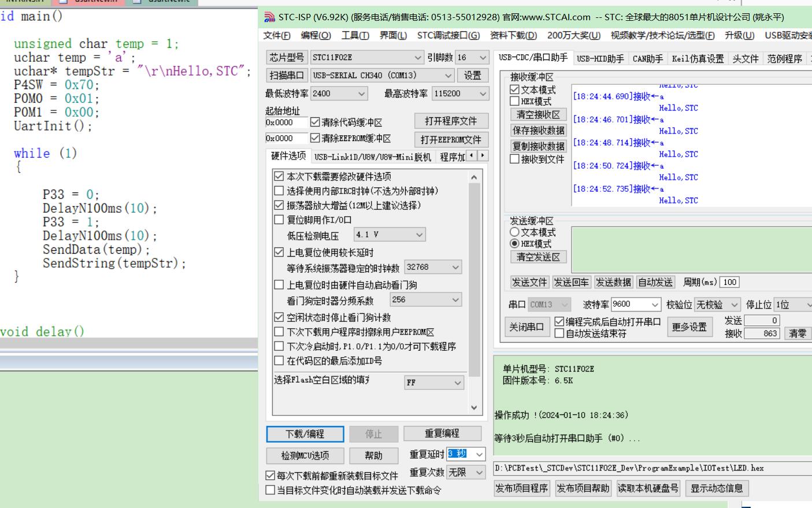
Task: Click the 清空接收区 button
Action: click(x=538, y=114)
